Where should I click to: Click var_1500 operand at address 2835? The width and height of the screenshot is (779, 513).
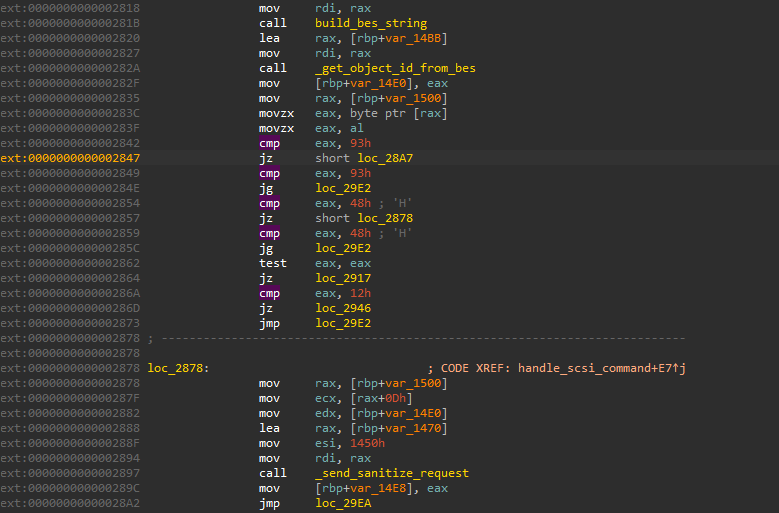click(413, 98)
